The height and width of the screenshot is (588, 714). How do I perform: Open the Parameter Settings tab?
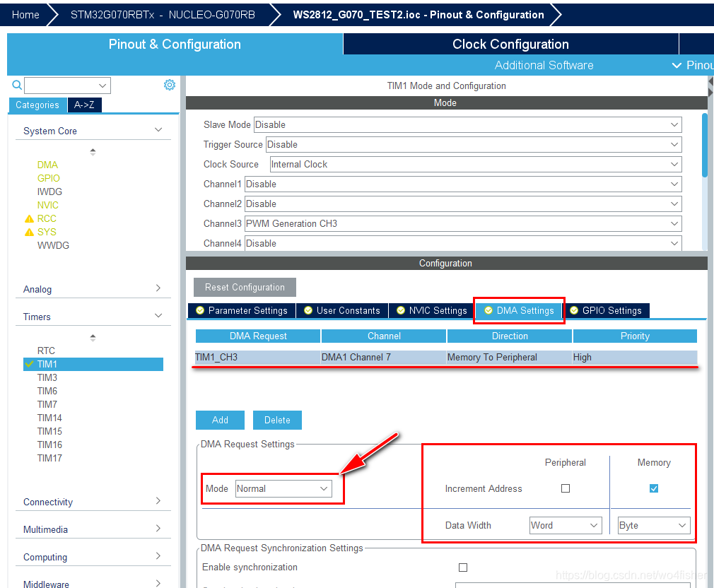pyautogui.click(x=242, y=310)
